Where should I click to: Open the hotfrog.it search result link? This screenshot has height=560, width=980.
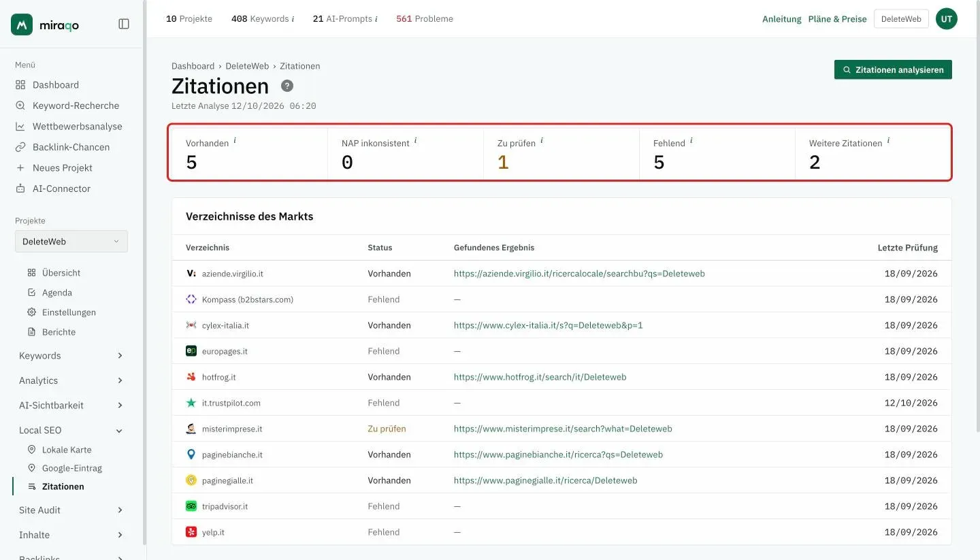[540, 377]
